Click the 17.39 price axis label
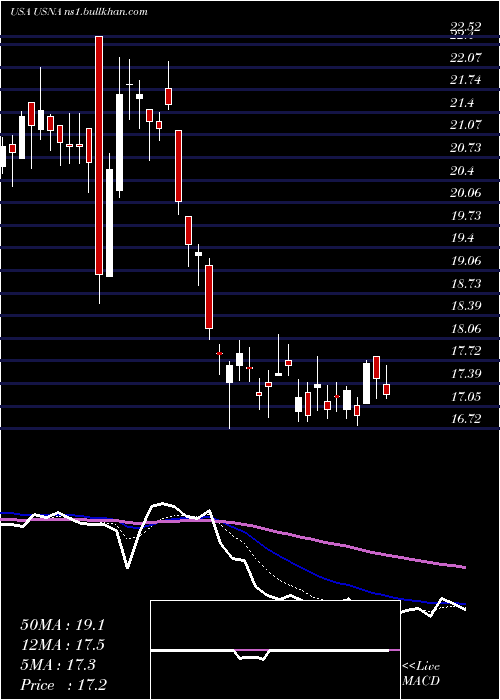Screen dimensions: 500x700 coord(466,373)
